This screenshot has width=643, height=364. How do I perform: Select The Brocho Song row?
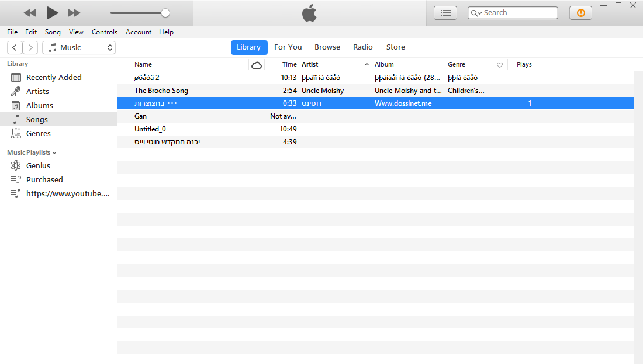(x=376, y=91)
